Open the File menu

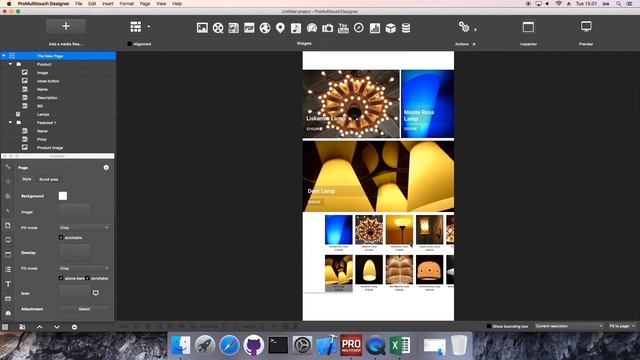click(x=78, y=4)
